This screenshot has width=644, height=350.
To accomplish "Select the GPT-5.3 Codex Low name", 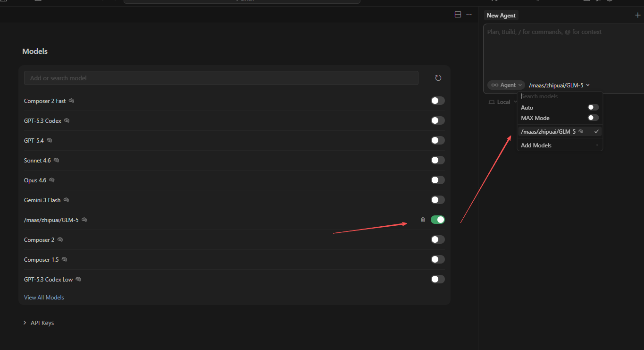I will tap(48, 280).
